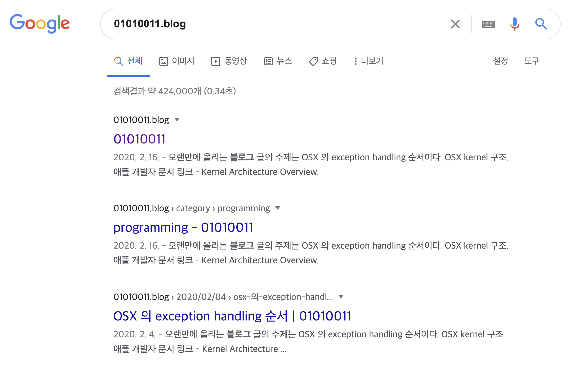The image size is (588, 371).
Task: Activate voice search microphone icon
Action: point(515,24)
